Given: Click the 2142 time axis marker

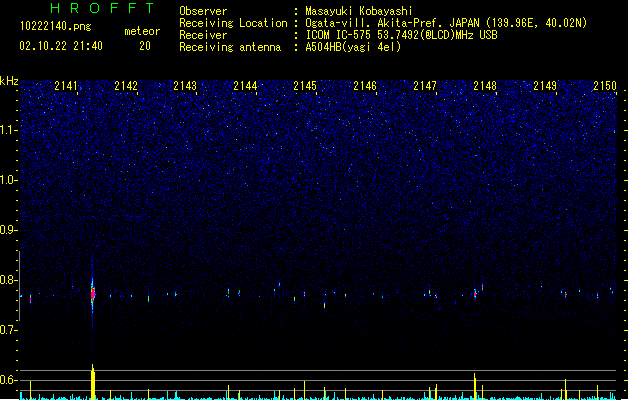Looking at the screenshot, I should pos(126,86).
